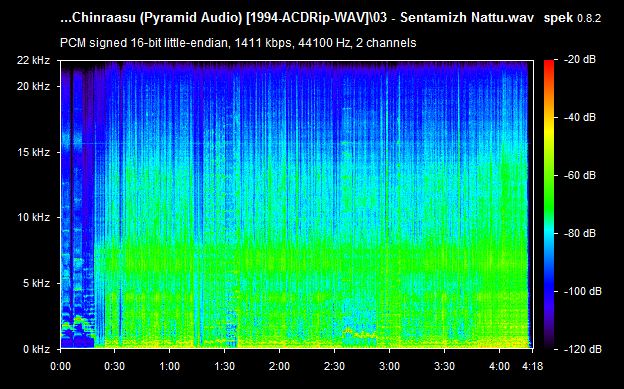Click the 22 kHz frequency axis label
This screenshot has width=624, height=389.
(33, 61)
